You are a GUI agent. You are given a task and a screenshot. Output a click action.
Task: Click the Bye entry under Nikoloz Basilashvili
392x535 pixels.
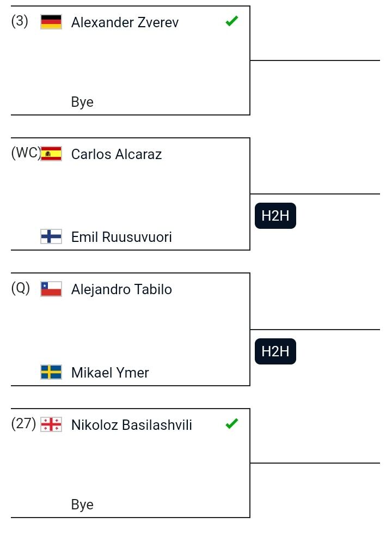coord(82,504)
